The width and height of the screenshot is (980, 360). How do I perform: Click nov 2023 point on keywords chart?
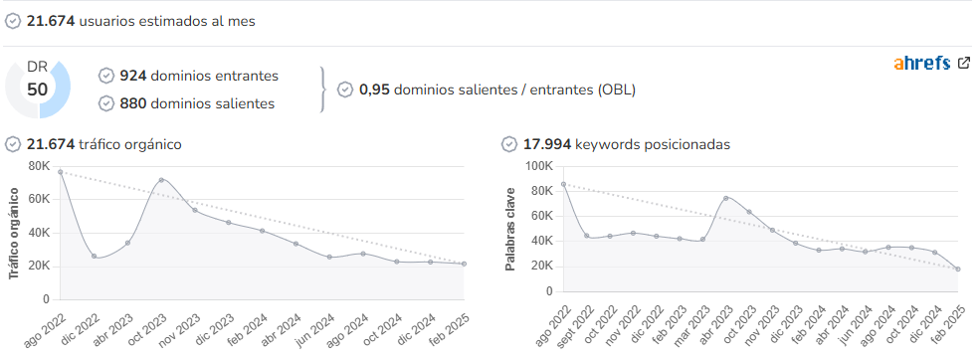pos(772,230)
